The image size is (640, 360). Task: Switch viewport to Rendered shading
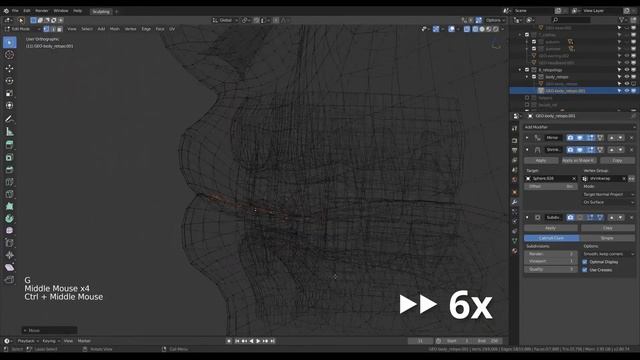496,29
